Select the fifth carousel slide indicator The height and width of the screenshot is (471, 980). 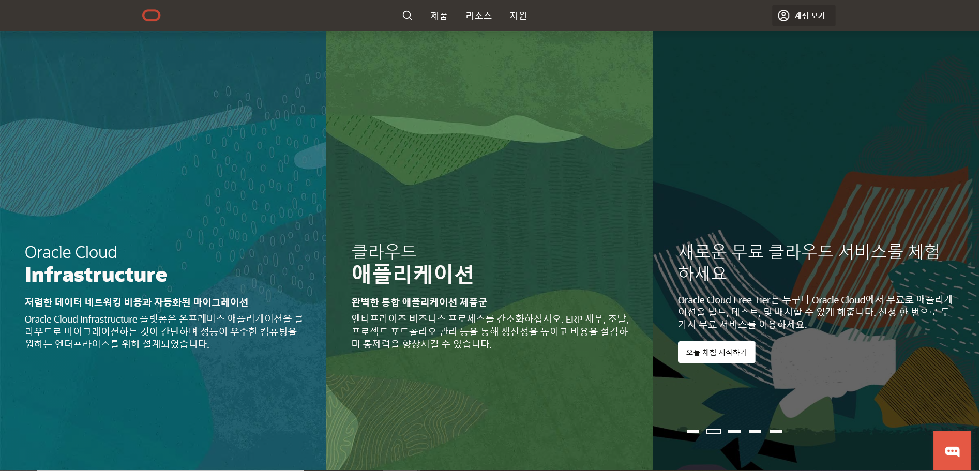776,431
